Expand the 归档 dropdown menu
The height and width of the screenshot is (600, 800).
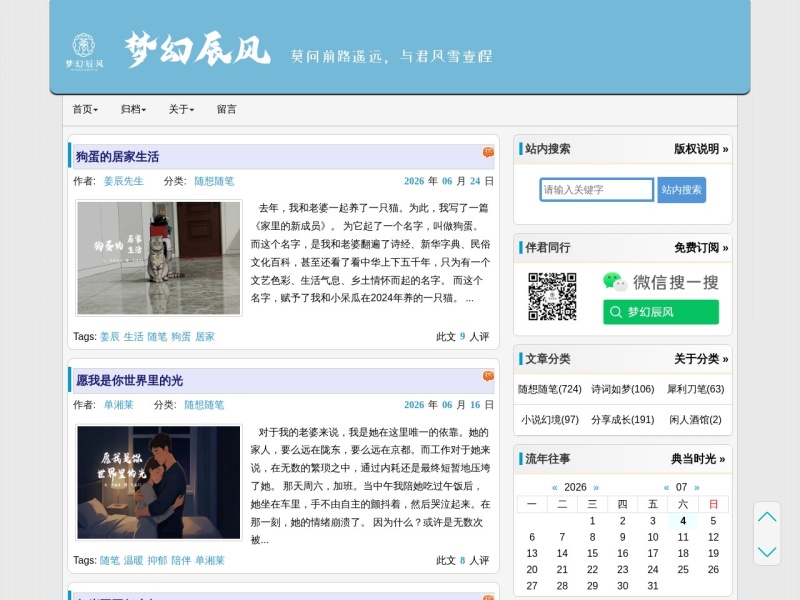pyautogui.click(x=133, y=109)
